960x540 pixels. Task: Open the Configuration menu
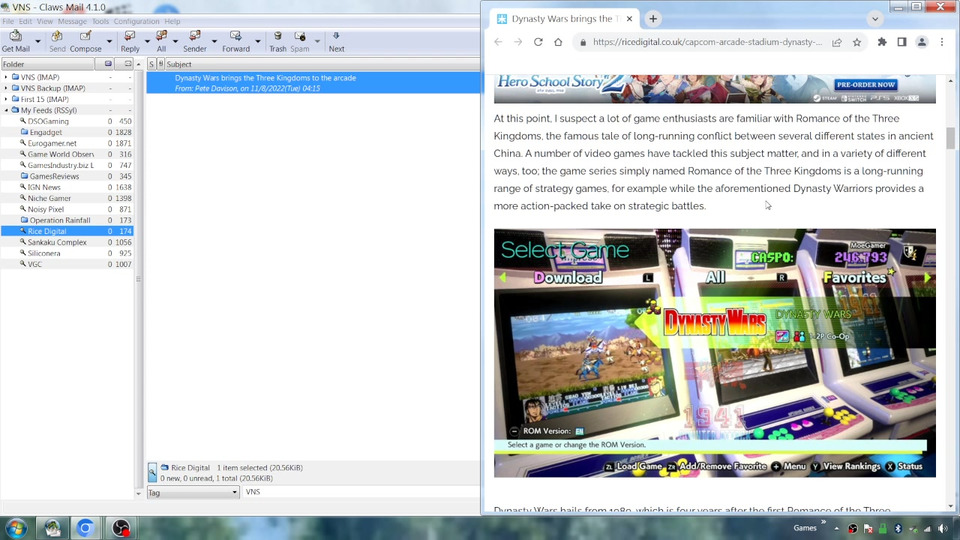coord(136,21)
